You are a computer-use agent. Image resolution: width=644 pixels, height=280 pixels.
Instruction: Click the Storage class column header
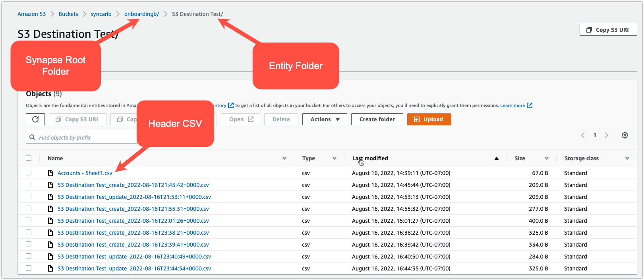[x=582, y=158]
